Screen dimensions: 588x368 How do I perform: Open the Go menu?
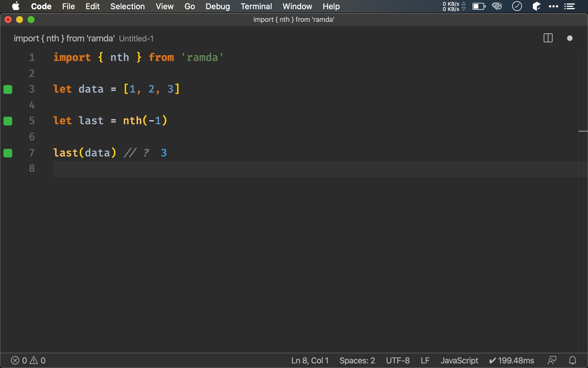189,6
